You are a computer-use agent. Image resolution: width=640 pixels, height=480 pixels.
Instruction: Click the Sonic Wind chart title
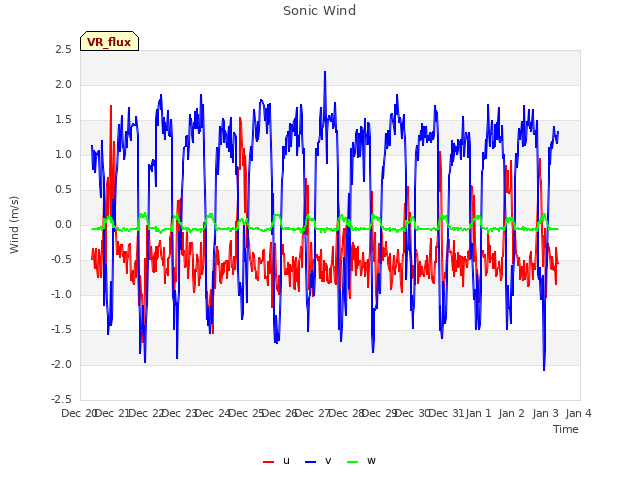(320, 11)
